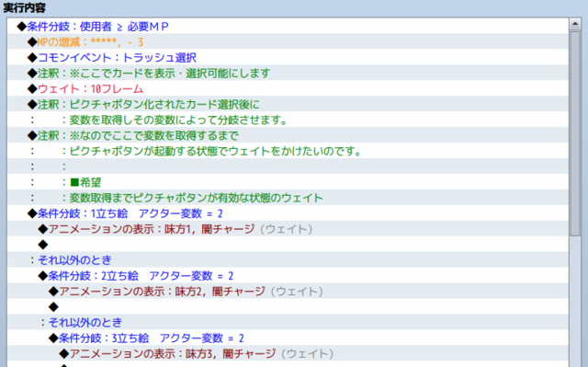The width and height of the screenshot is (588, 367).
Task: Select the second 'それ以外のとき' line
Action: coord(288,322)
